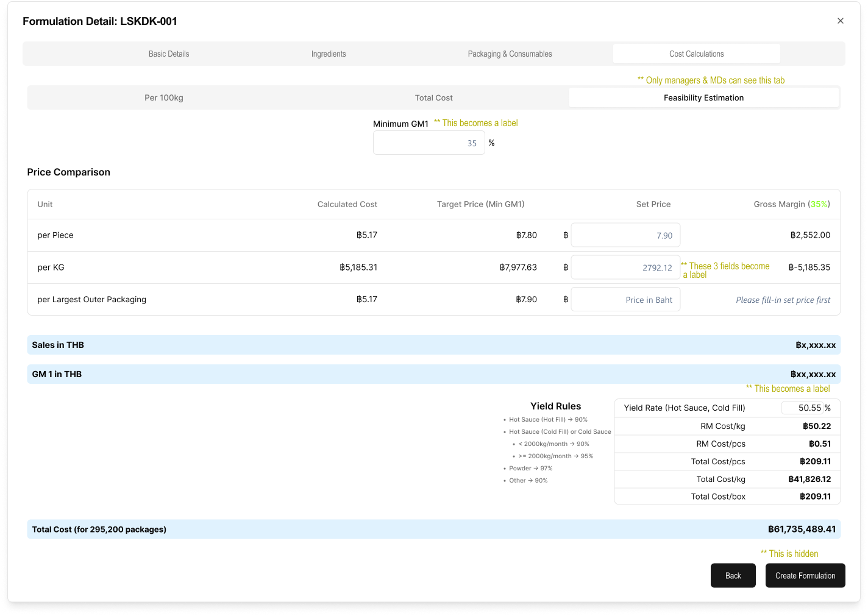Click the Back button

tap(733, 575)
